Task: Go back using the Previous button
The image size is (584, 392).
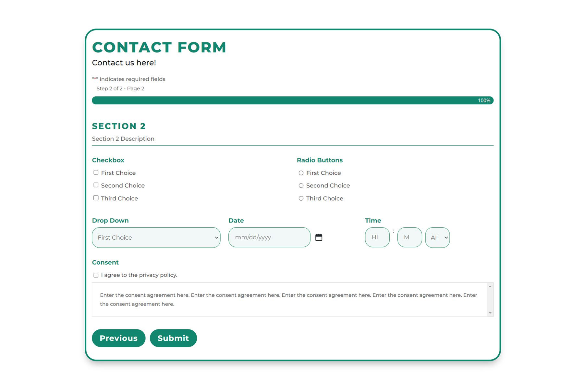Action: 118,338
